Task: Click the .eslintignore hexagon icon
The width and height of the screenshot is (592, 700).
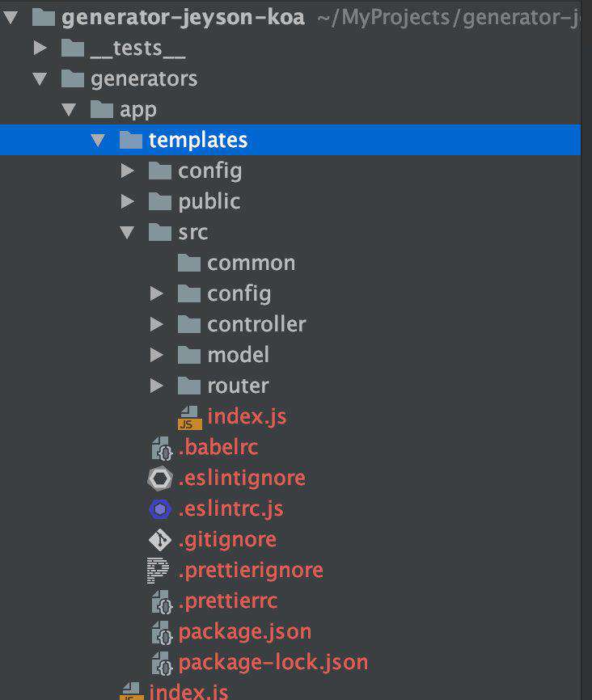Action: (x=160, y=479)
